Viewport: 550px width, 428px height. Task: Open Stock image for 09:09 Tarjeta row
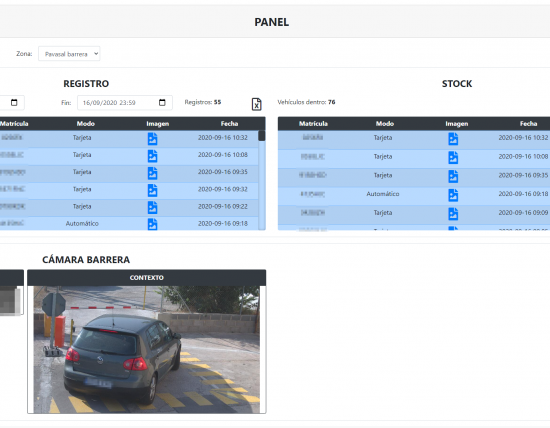tap(453, 213)
